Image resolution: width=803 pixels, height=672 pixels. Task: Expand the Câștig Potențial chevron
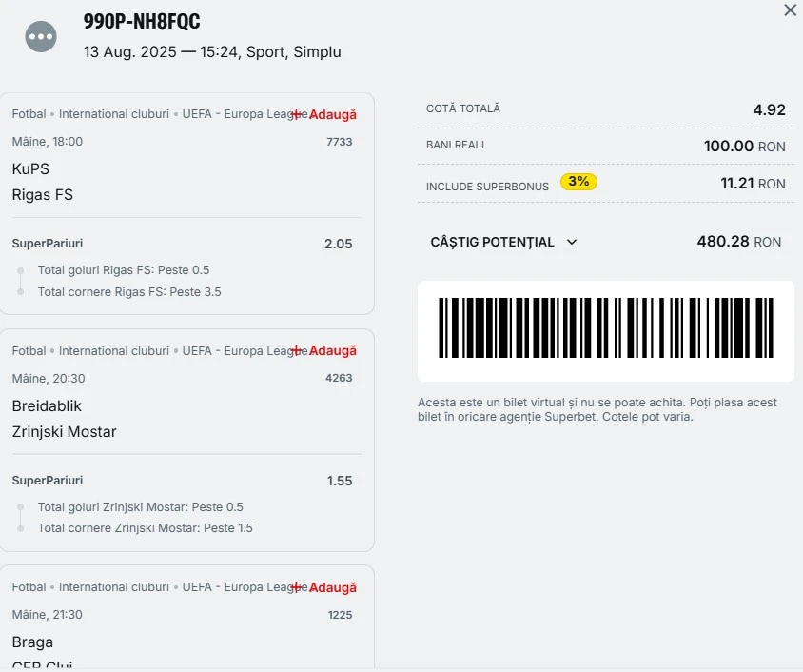(x=572, y=242)
